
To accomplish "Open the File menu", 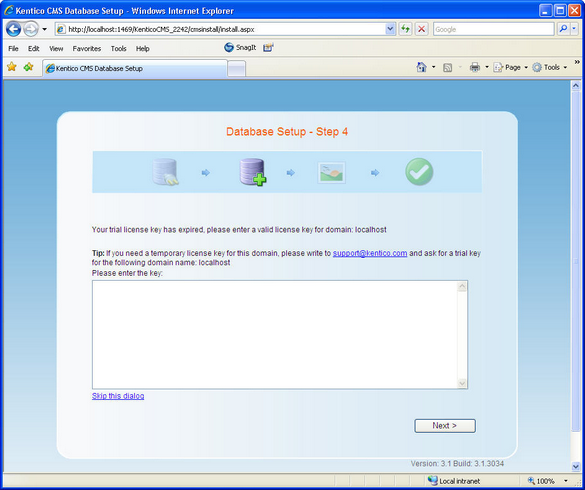I will tap(13, 49).
